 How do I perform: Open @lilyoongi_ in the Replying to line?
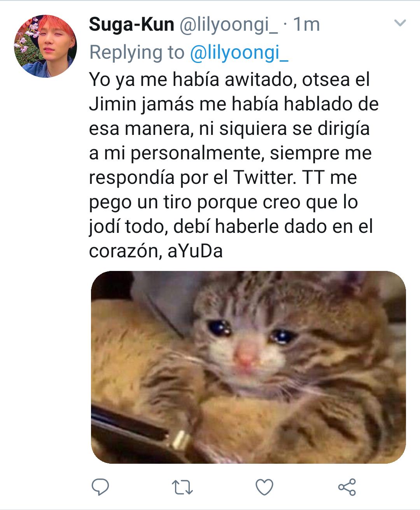point(239,52)
